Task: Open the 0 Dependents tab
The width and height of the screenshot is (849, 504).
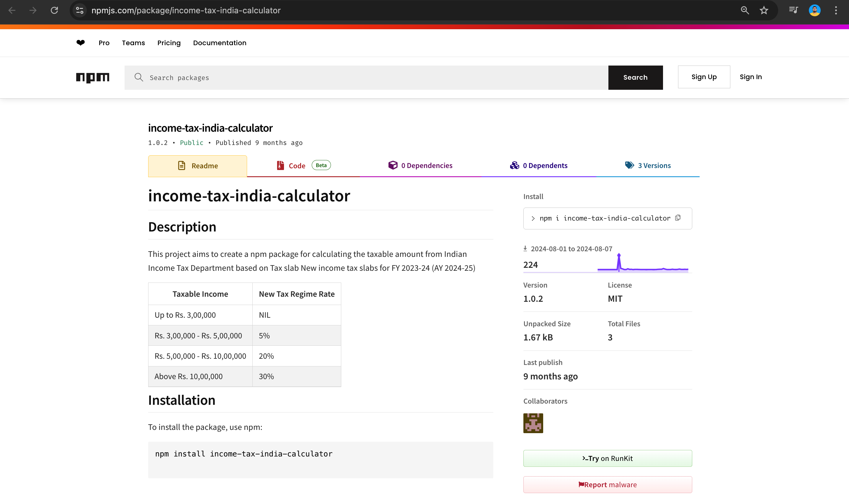Action: 538,166
